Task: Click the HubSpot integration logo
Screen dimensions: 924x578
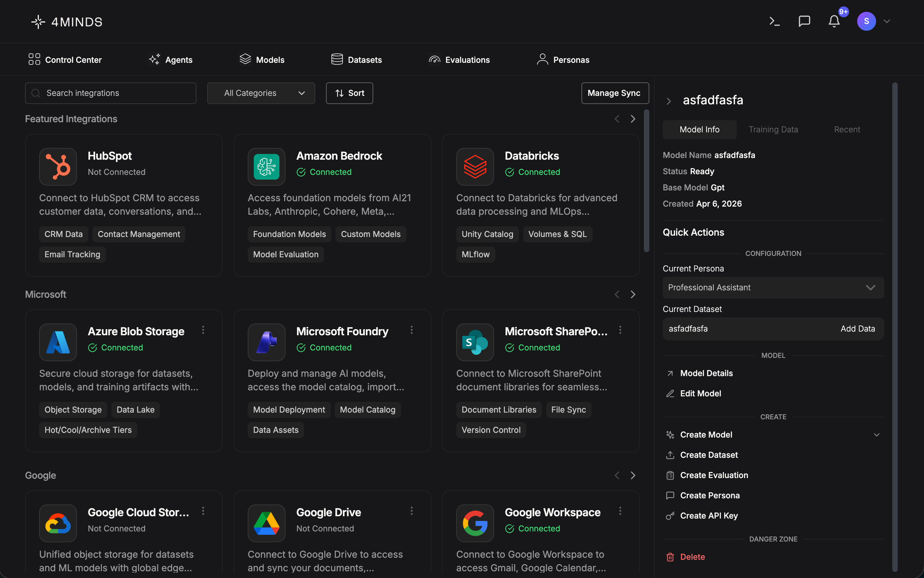Action: [x=58, y=167]
